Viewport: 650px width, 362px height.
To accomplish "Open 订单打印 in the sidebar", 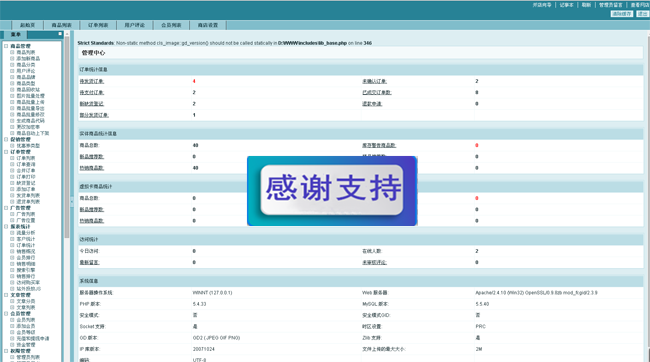I will click(26, 177).
